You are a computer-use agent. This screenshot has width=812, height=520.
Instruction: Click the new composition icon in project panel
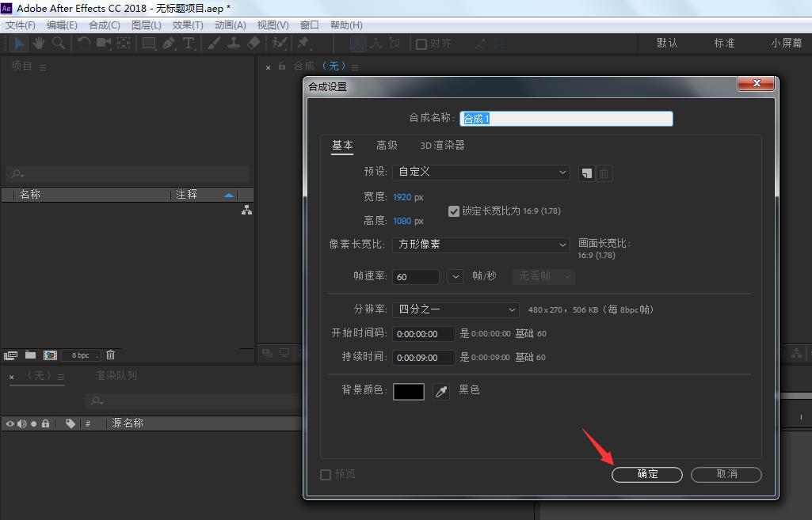pyautogui.click(x=50, y=355)
